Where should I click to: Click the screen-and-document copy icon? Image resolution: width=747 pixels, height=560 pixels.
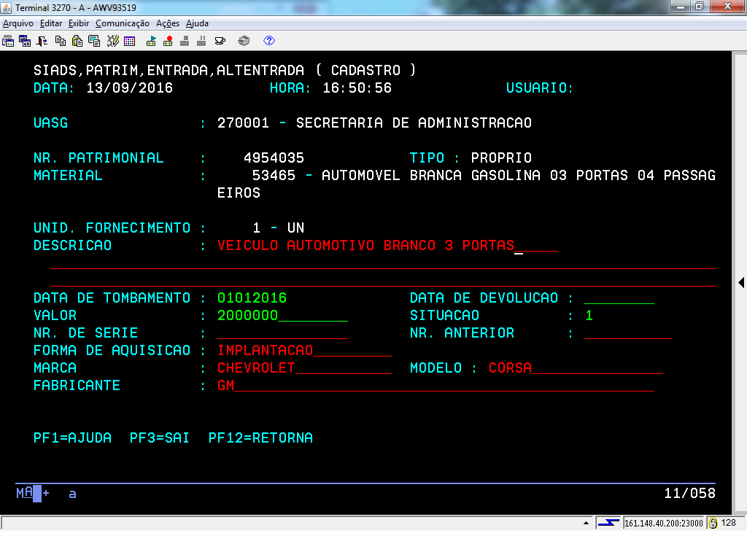(x=94, y=41)
